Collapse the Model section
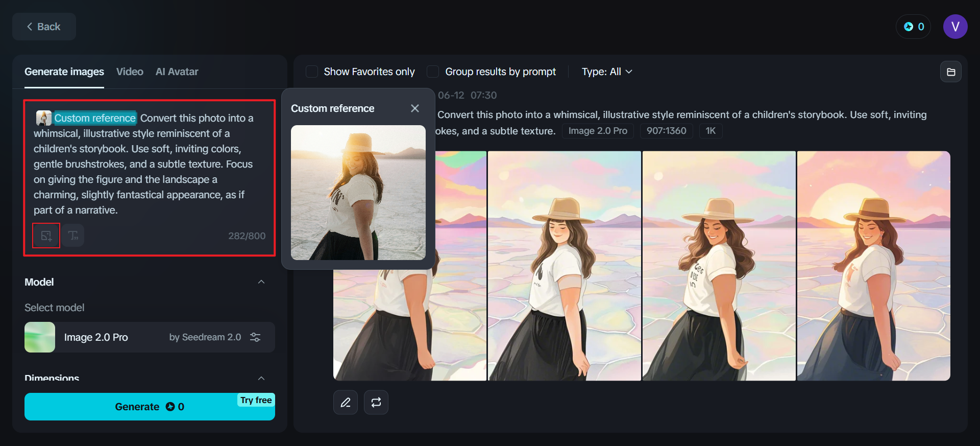Viewport: 980px width, 446px height. click(261, 282)
